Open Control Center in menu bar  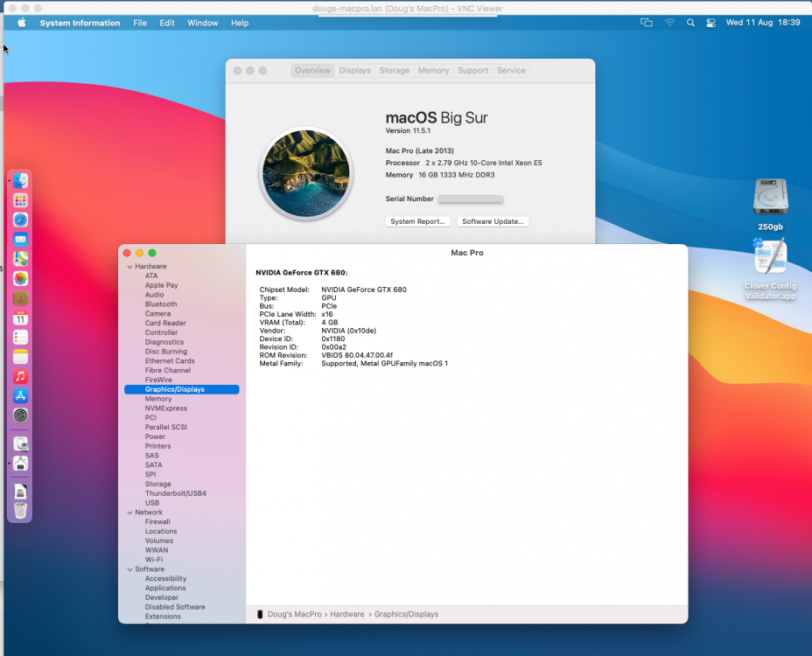(x=710, y=23)
